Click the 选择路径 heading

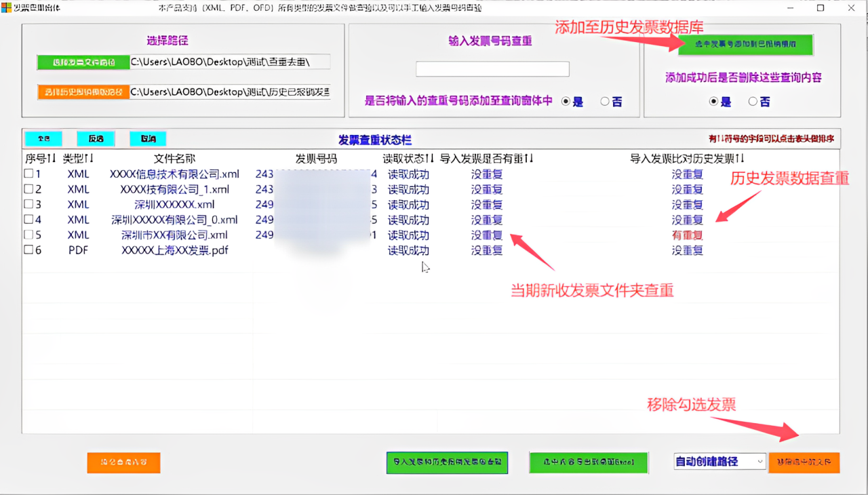click(169, 40)
